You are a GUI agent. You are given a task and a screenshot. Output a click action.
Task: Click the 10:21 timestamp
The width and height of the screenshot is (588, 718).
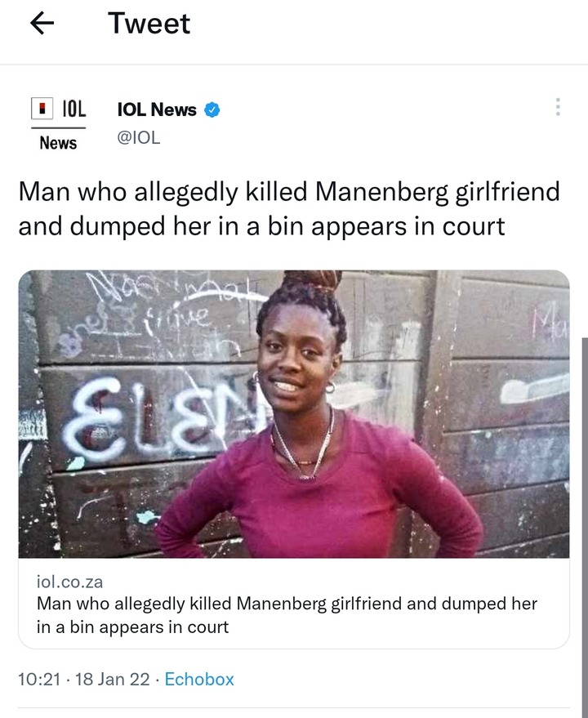click(x=39, y=679)
